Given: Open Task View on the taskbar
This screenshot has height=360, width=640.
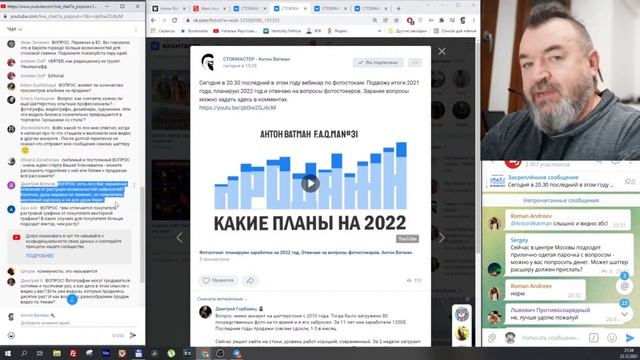Looking at the screenshot, I should pos(40,353).
